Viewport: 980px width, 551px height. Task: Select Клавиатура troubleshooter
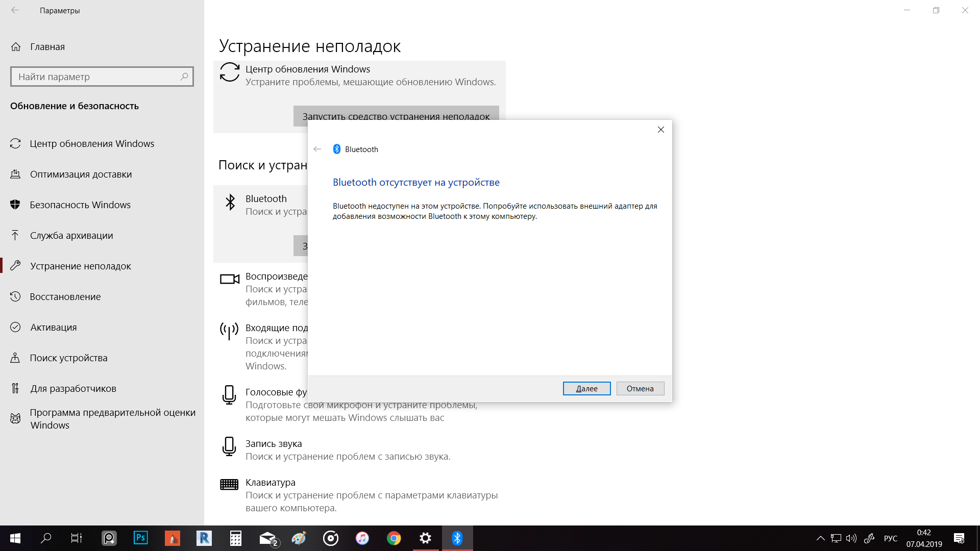tap(359, 495)
